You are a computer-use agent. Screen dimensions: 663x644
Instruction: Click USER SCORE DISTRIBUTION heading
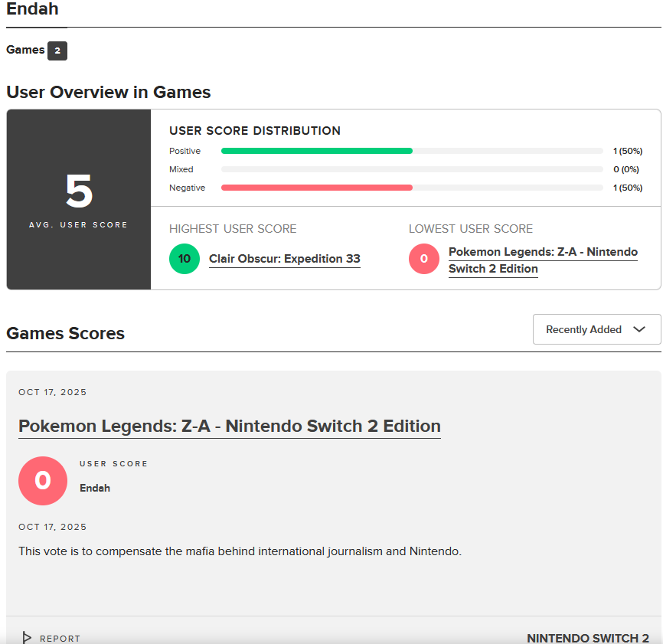pyautogui.click(x=255, y=131)
